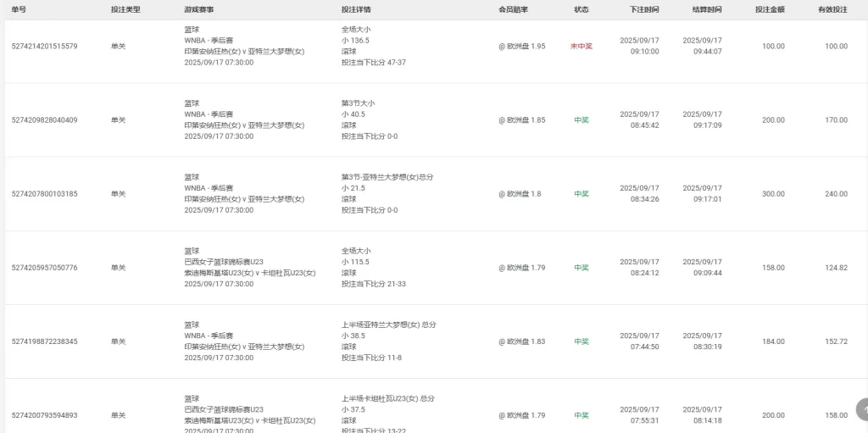Click the 投注详情 column header
The height and width of the screenshot is (433, 868).
coord(356,9)
